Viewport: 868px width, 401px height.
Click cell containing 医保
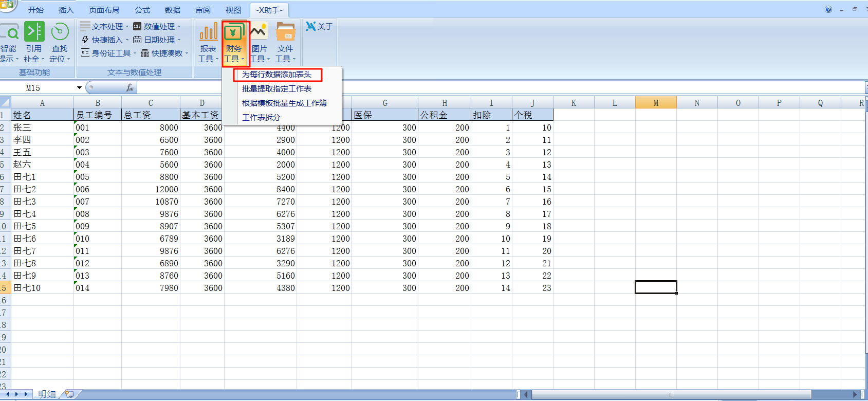point(385,115)
